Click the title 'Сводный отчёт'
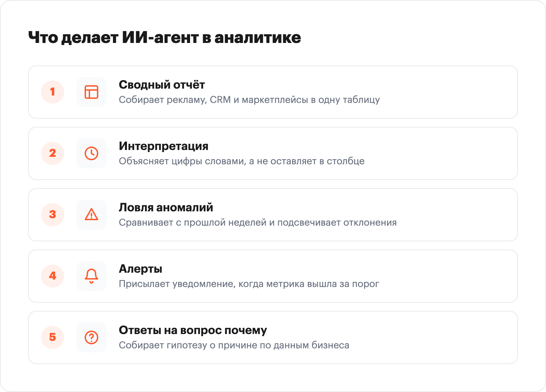546x392 pixels. pos(162,85)
